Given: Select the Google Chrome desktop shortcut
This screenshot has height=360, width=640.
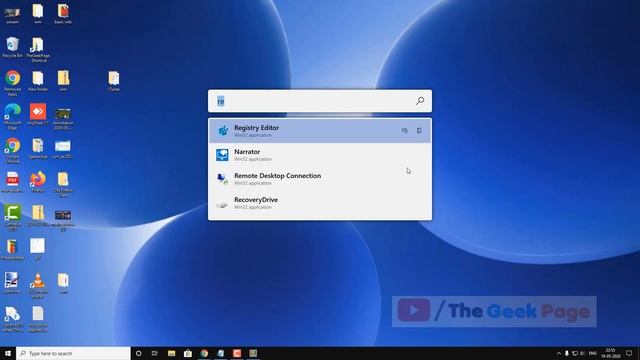Looking at the screenshot, I should pyautogui.click(x=12, y=150).
